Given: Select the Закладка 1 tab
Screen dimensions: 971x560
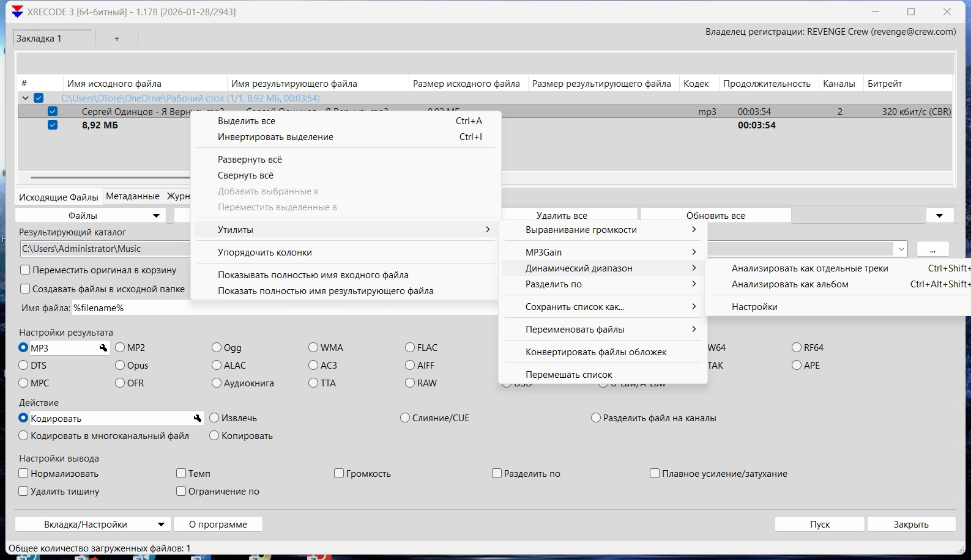Looking at the screenshot, I should [54, 39].
